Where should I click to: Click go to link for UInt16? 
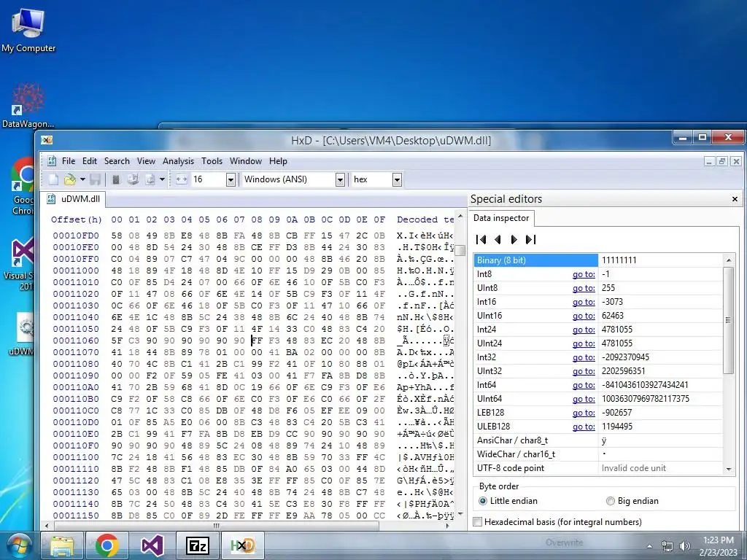click(x=584, y=316)
